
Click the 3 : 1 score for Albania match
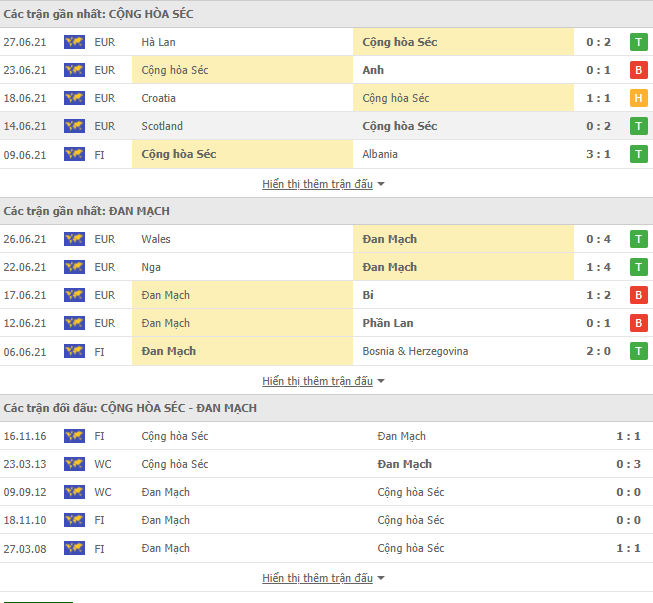click(600, 154)
